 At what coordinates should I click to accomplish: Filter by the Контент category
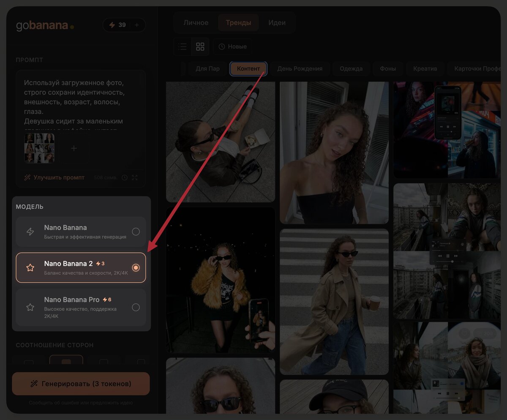[x=248, y=68]
